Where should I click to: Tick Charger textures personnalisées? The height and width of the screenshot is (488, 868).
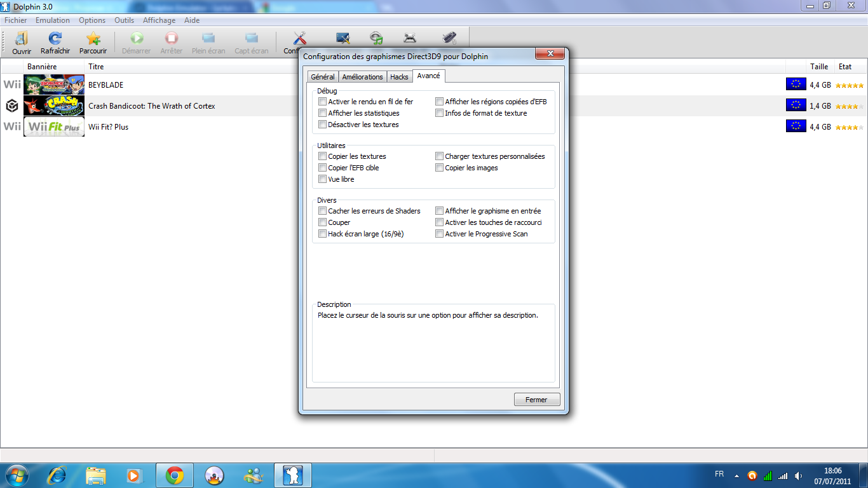440,156
